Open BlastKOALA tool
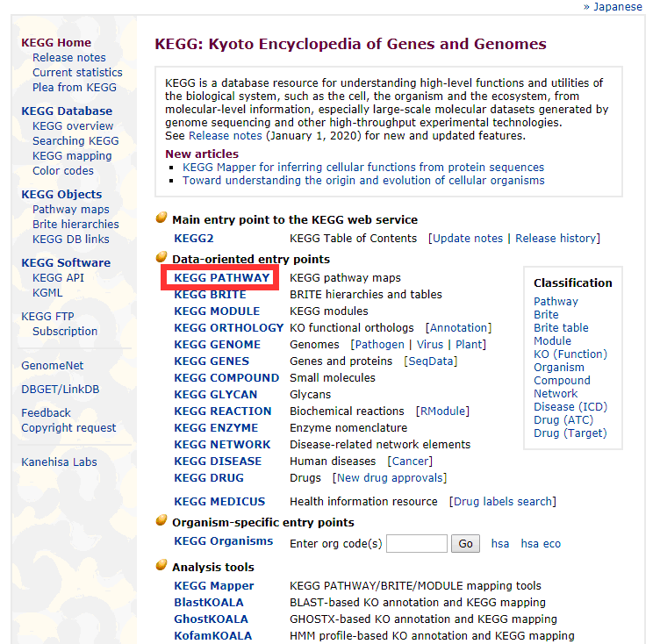 [209, 603]
